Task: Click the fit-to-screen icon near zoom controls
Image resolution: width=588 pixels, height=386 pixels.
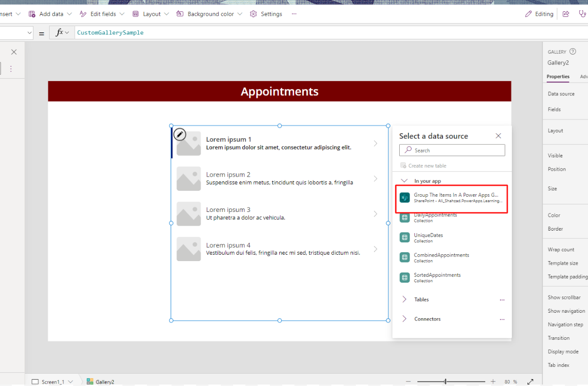Action: coord(530,381)
